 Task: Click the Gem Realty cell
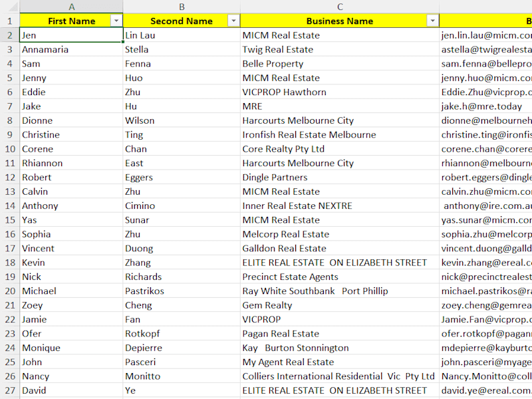(340, 305)
